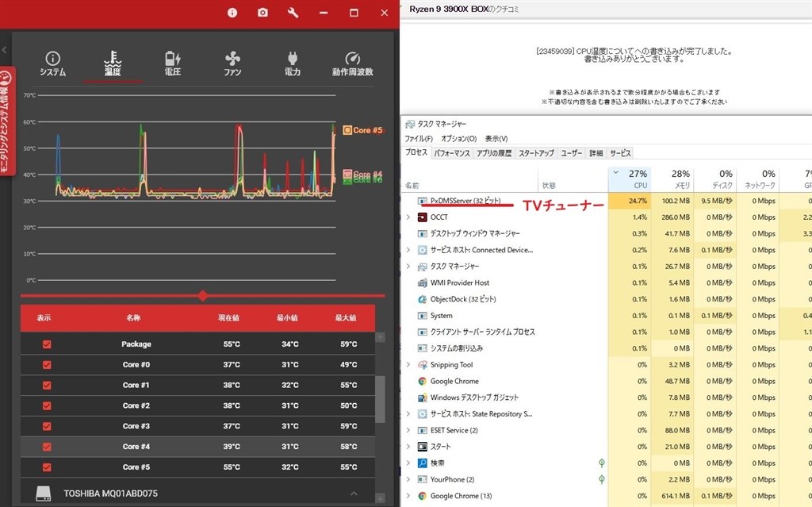Open the 動作周波数 frequency tab

point(352,64)
